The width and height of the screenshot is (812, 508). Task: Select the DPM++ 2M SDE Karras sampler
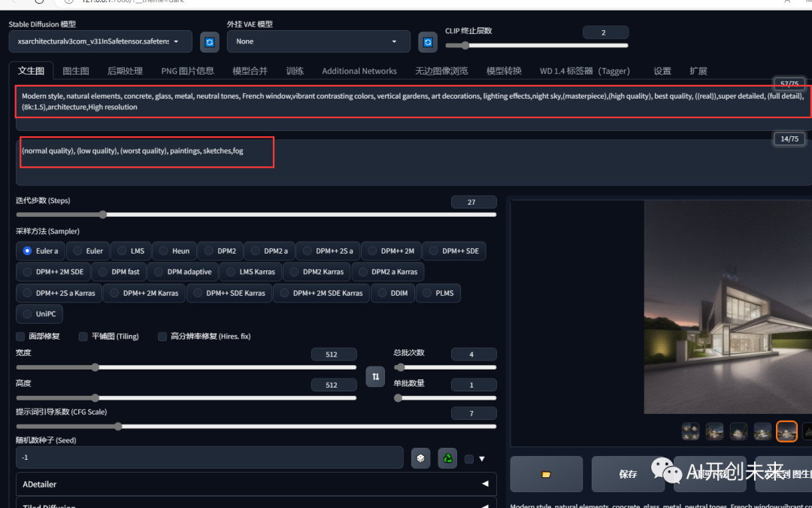pyautogui.click(x=321, y=293)
